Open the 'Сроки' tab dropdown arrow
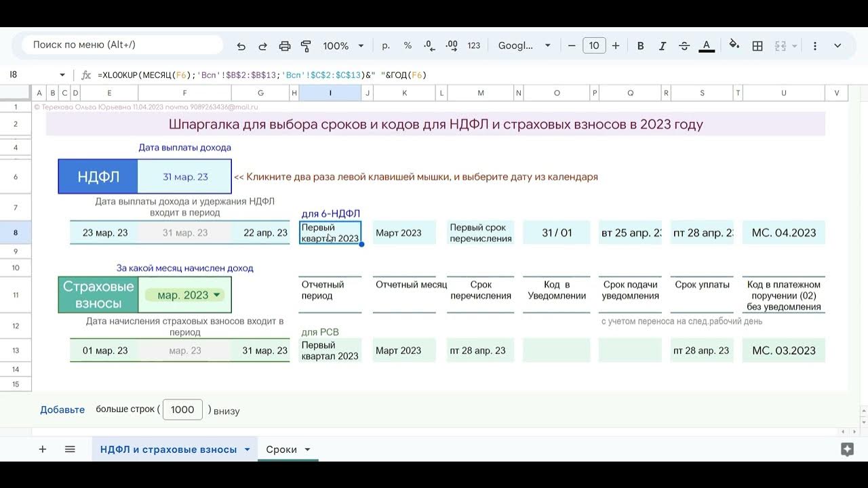 pyautogui.click(x=307, y=449)
